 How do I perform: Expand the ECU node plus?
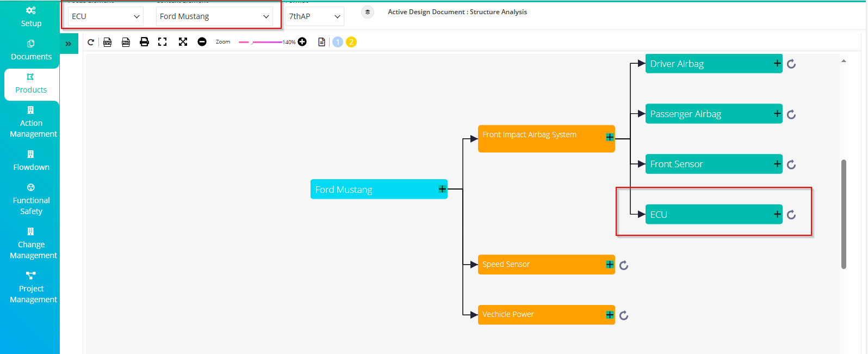tap(777, 214)
